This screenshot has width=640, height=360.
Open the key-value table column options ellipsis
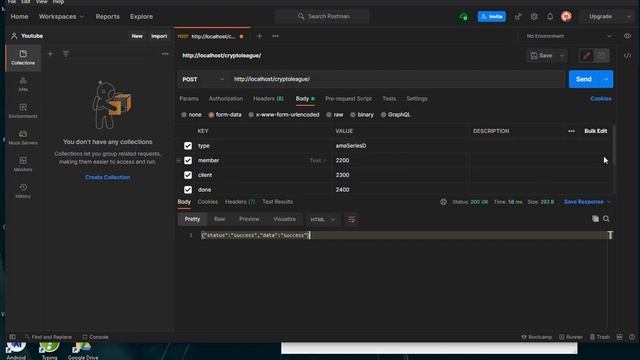pyautogui.click(x=571, y=131)
